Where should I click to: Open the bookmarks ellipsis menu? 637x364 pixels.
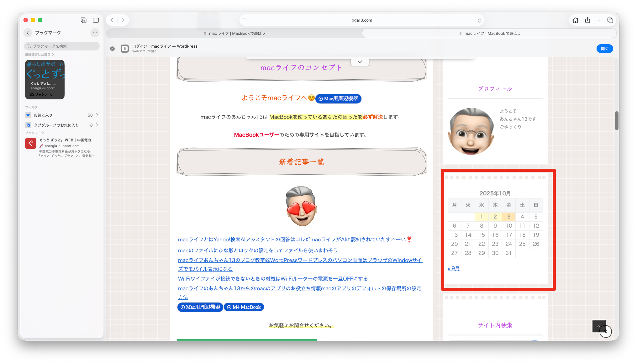tap(95, 33)
